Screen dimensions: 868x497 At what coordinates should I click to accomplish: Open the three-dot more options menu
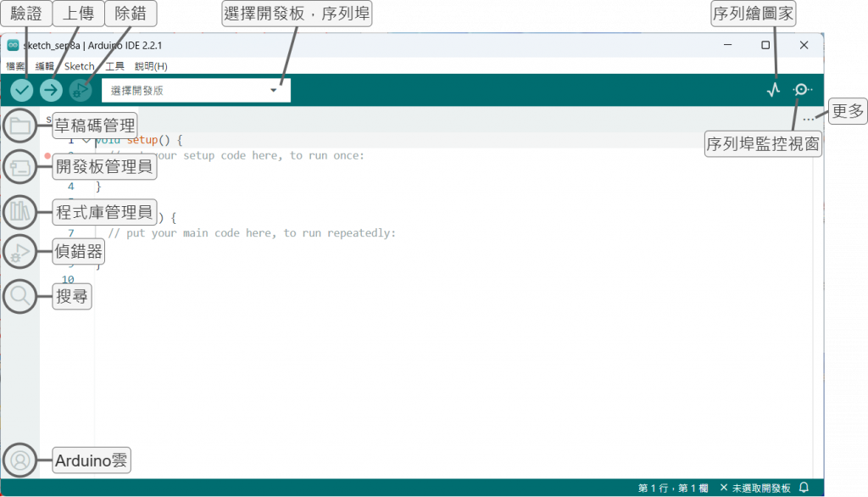point(808,119)
